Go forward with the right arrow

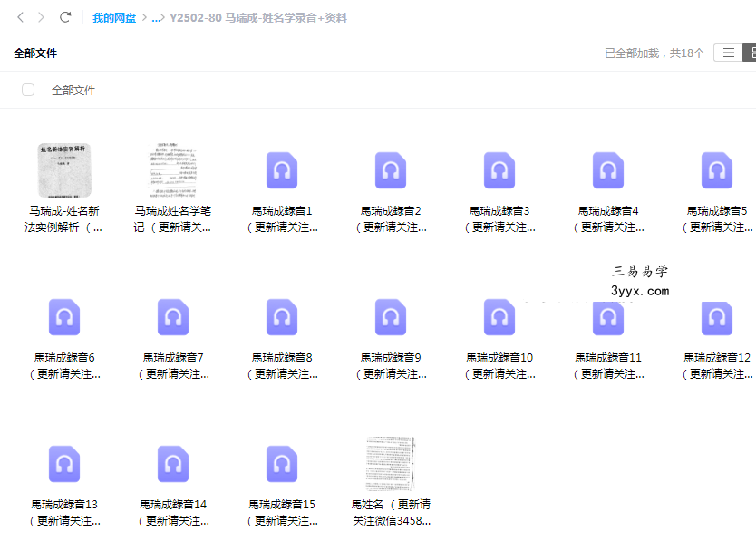[x=41, y=17]
